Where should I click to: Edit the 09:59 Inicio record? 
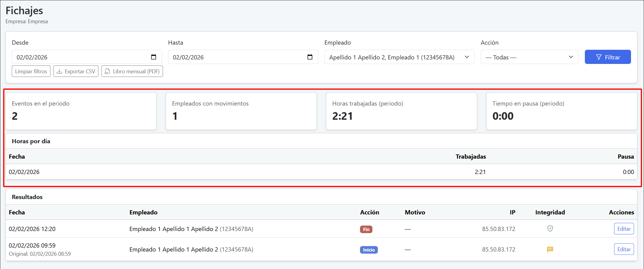623,249
